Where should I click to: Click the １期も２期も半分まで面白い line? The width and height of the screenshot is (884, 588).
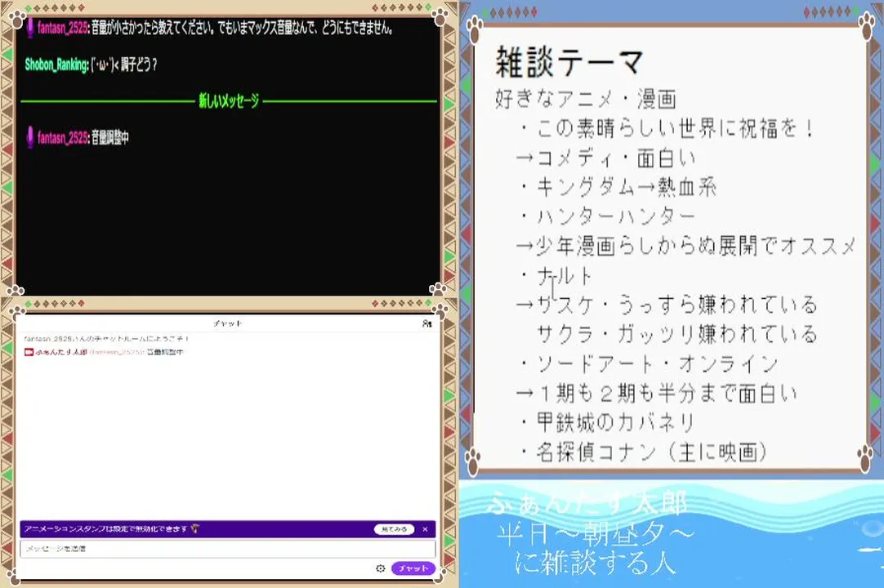[x=657, y=393]
